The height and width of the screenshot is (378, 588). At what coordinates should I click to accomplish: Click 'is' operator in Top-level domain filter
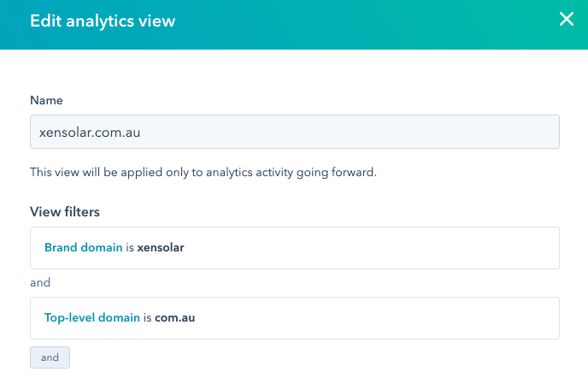pos(147,318)
